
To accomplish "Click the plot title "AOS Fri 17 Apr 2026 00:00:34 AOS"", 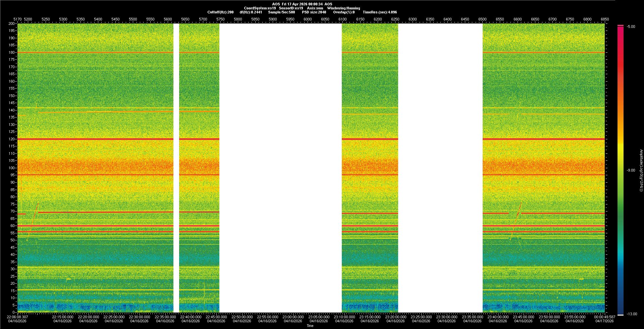I will point(302,4).
